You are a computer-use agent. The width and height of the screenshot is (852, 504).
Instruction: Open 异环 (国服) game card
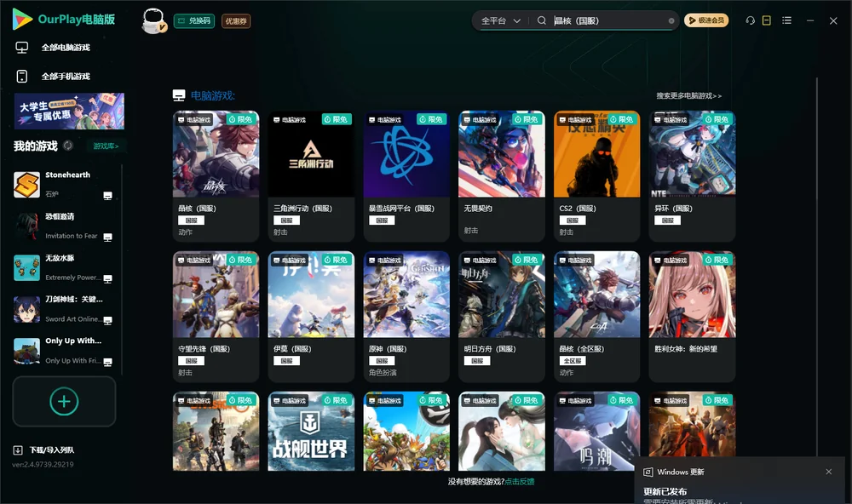point(692,176)
